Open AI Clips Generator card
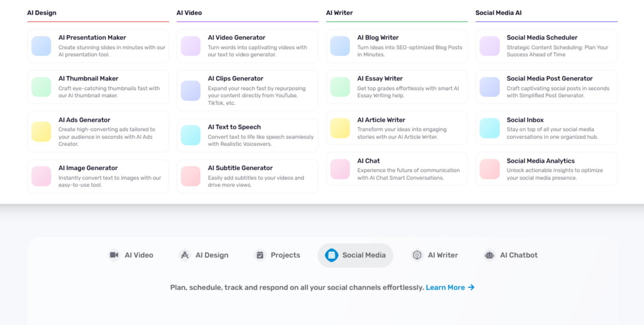 pyautogui.click(x=235, y=79)
